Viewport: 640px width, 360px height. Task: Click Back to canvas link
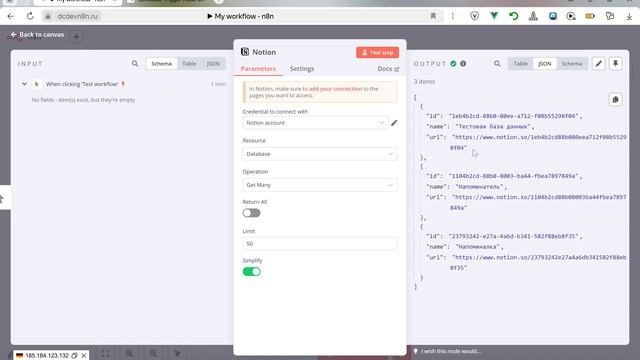click(x=38, y=35)
